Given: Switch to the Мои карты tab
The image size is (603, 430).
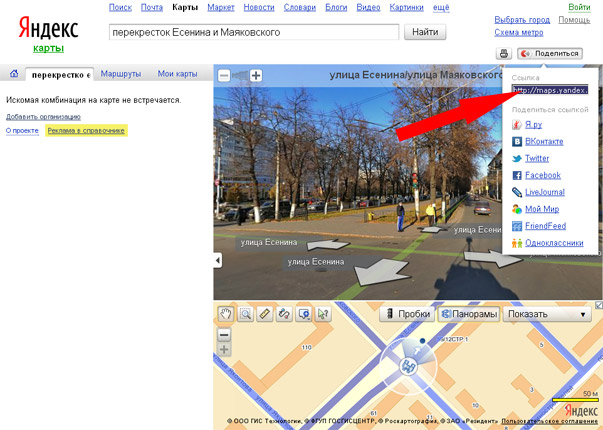Looking at the screenshot, I should 177,74.
